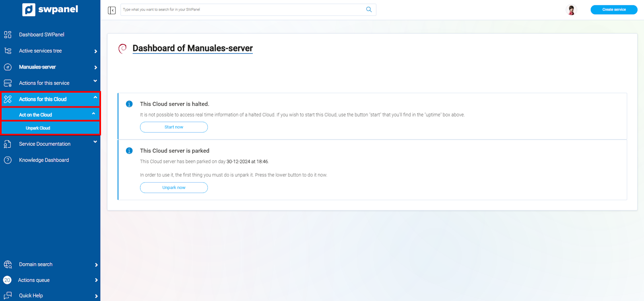Click the Create service button
The width and height of the screenshot is (644, 301).
point(613,10)
